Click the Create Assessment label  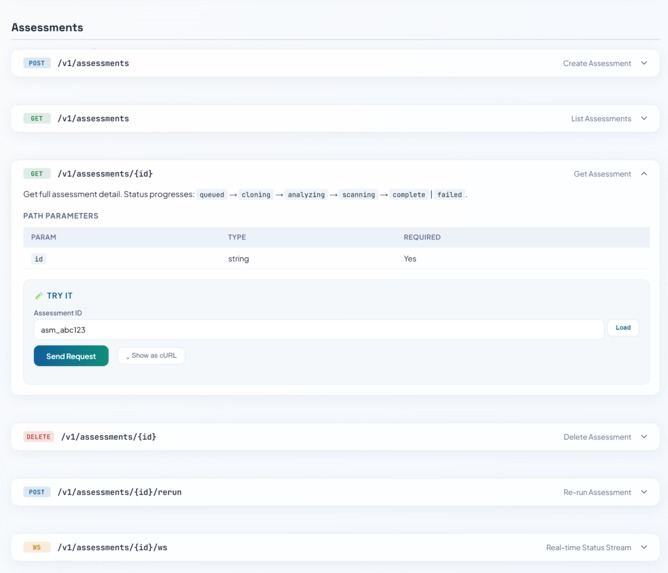coord(597,63)
